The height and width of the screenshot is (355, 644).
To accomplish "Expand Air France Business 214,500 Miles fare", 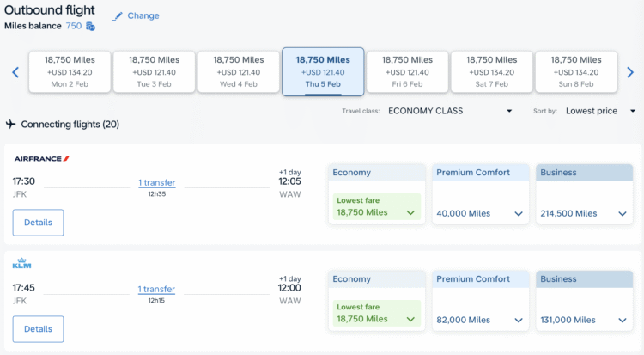I will (585, 213).
